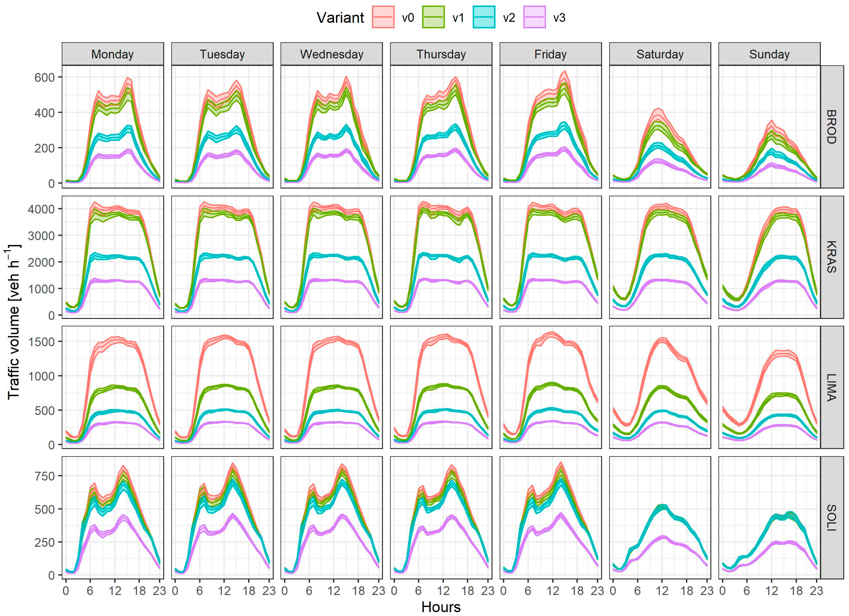Click the v1 green legend swatch
The width and height of the screenshot is (849, 616).
pos(433,17)
